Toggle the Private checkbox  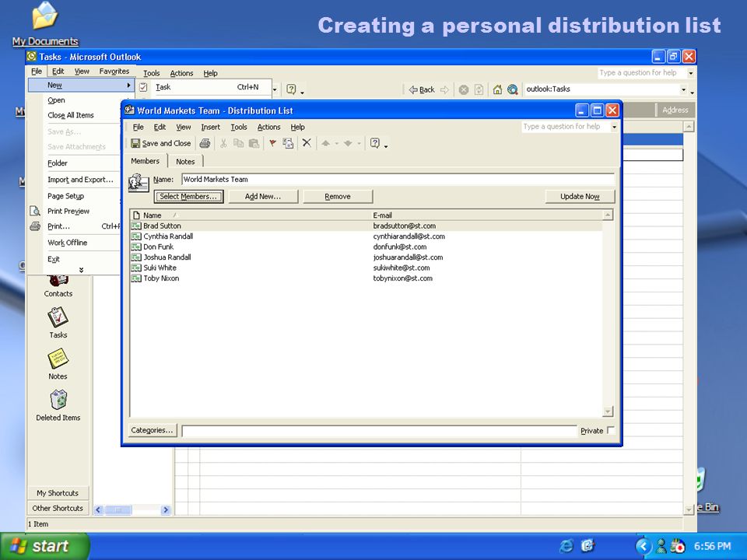coord(611,430)
